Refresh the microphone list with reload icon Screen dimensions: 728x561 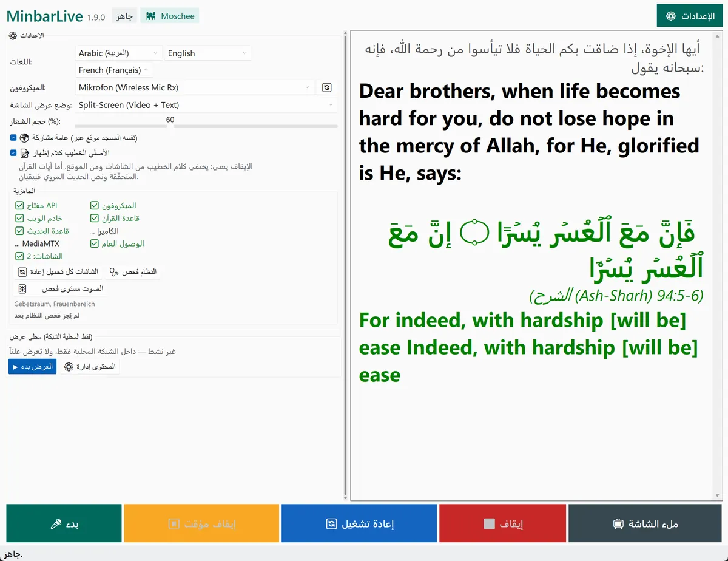point(327,87)
